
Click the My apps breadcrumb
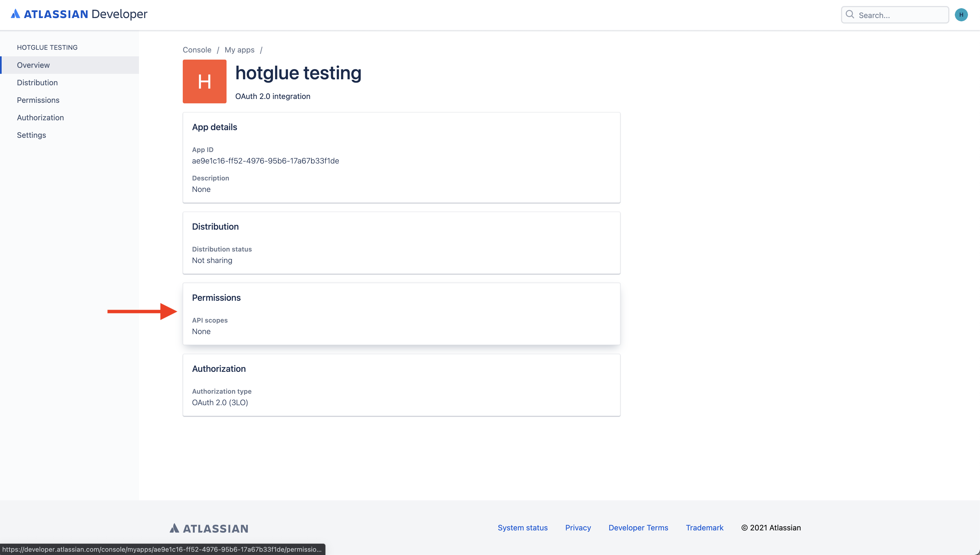pos(239,49)
